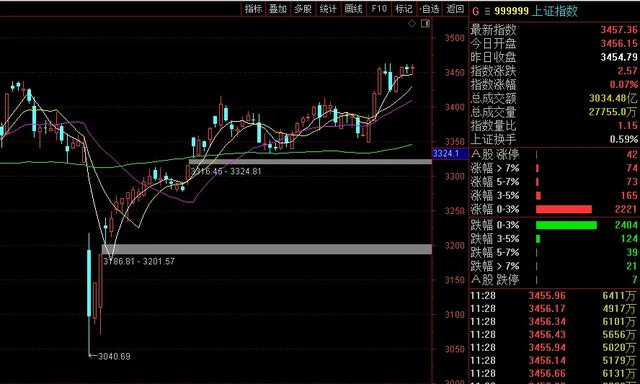The image size is (640, 384).
Task: Click the G icon next to 999999
Action: coord(476,11)
